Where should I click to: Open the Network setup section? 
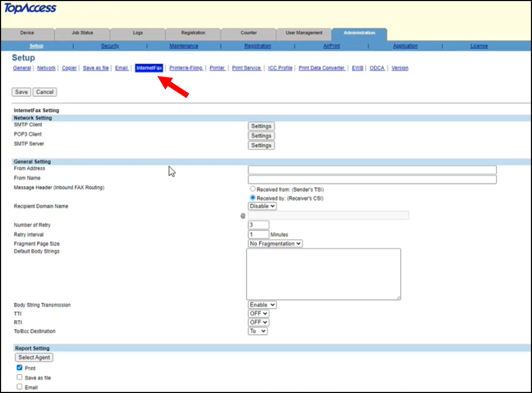[46, 68]
